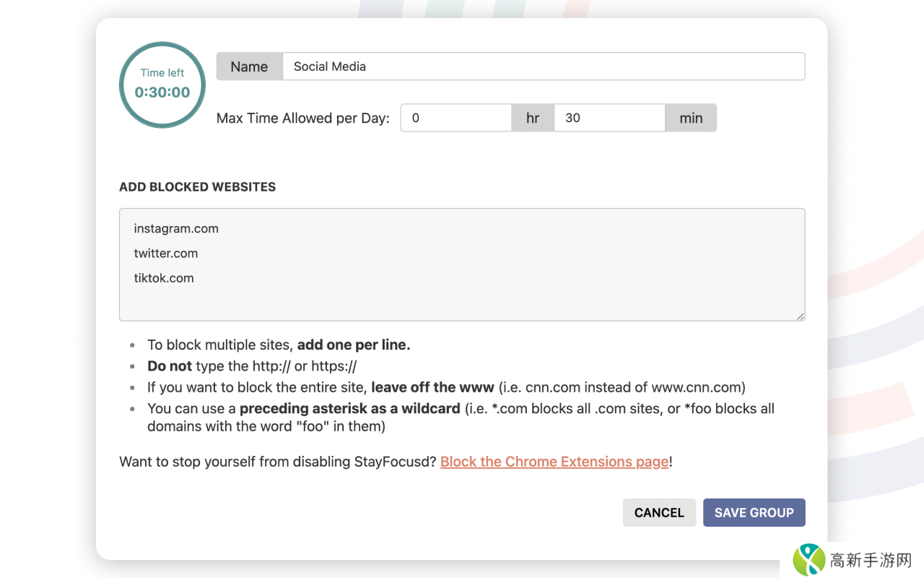Image resolution: width=924 pixels, height=578 pixels.
Task: Place cursor on the tiktok.com line
Action: coord(164,278)
